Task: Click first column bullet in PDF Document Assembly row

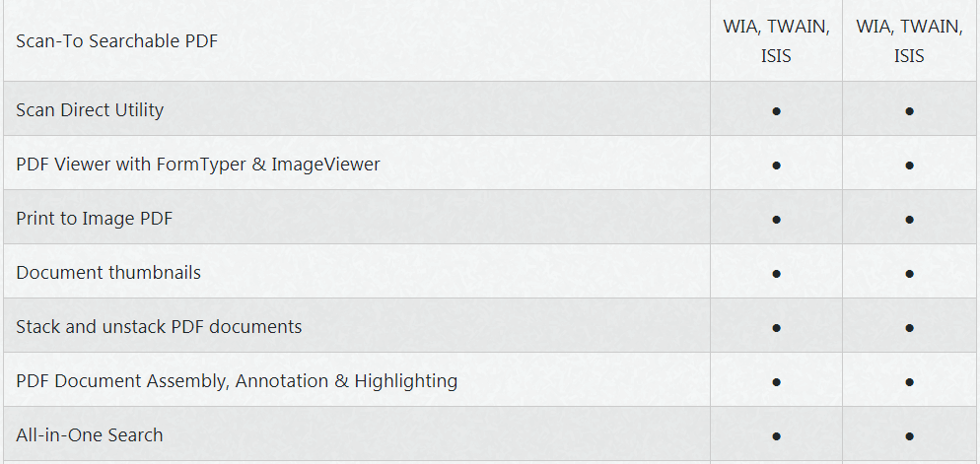Action: pos(776,382)
